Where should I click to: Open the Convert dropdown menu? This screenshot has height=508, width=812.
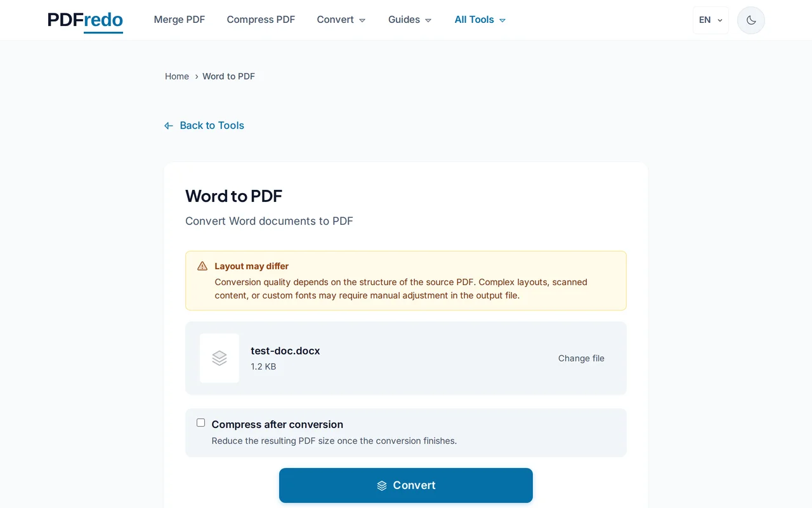pos(341,20)
